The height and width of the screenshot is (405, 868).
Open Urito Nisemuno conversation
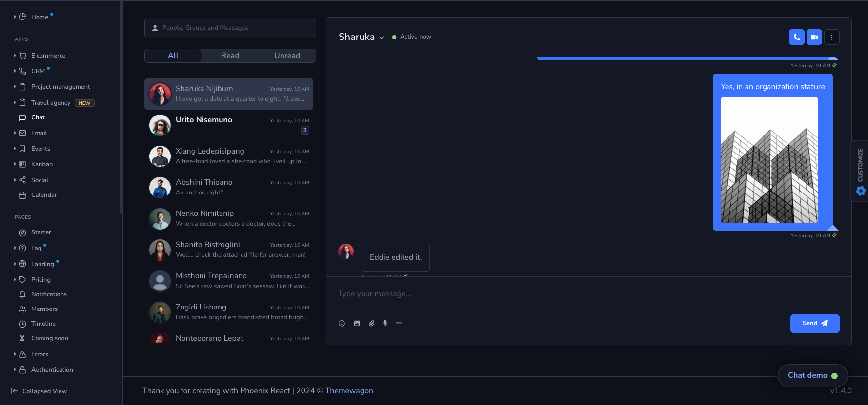coord(229,125)
